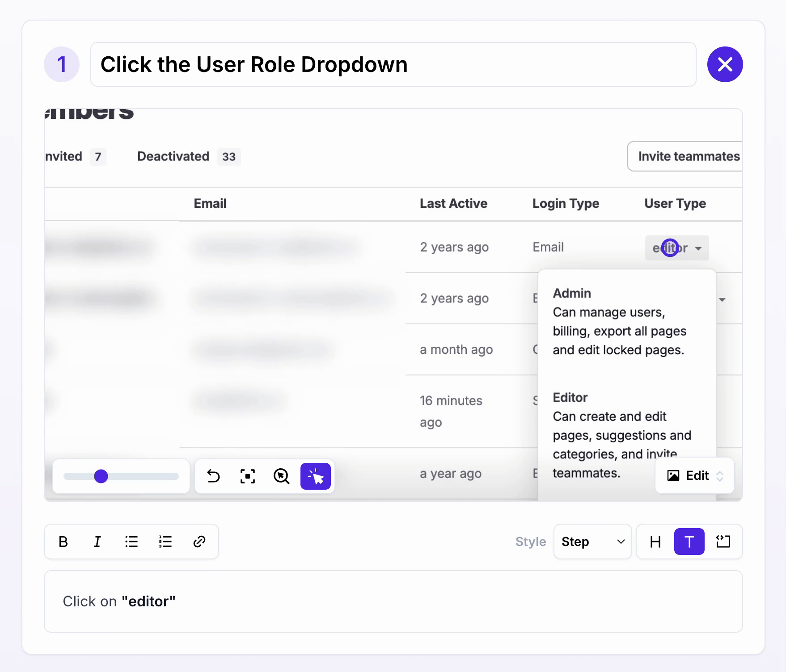Image resolution: width=786 pixels, height=672 pixels.
Task: Click the insert link icon
Action: (x=199, y=542)
